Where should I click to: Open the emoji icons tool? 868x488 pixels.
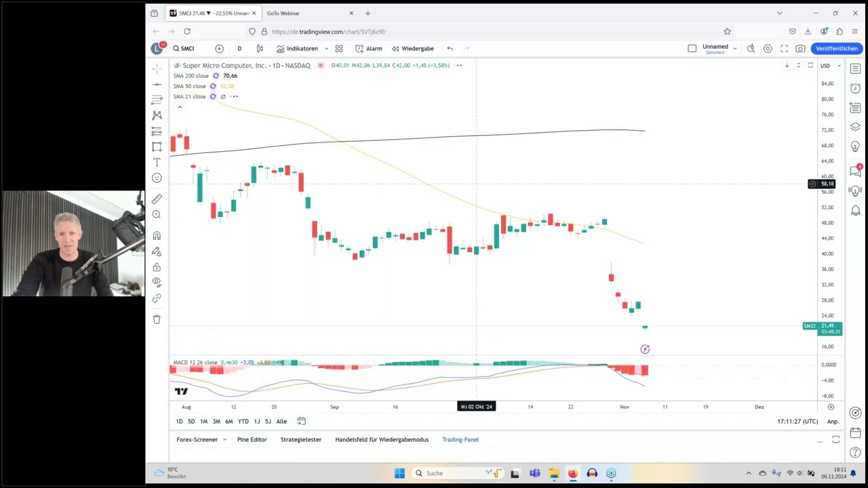pyautogui.click(x=157, y=178)
